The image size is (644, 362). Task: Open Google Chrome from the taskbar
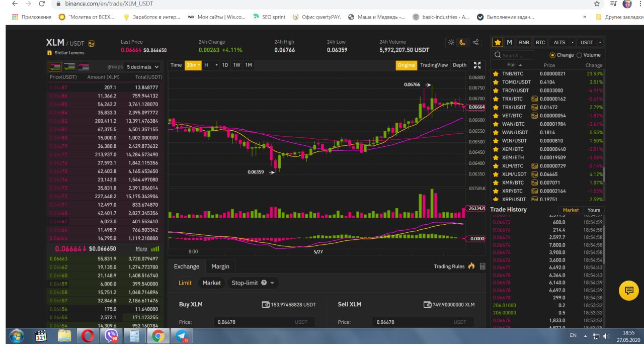[x=157, y=336]
